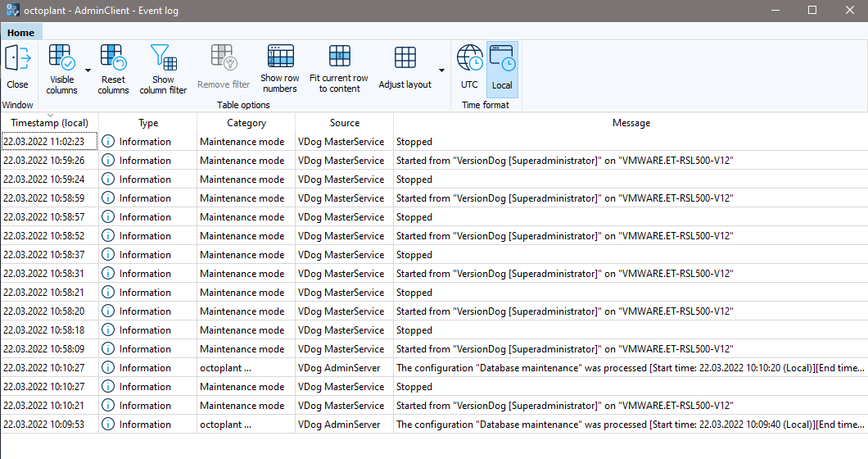Sort by Timestamp (local) column header
This screenshot has height=459, width=868.
(49, 123)
